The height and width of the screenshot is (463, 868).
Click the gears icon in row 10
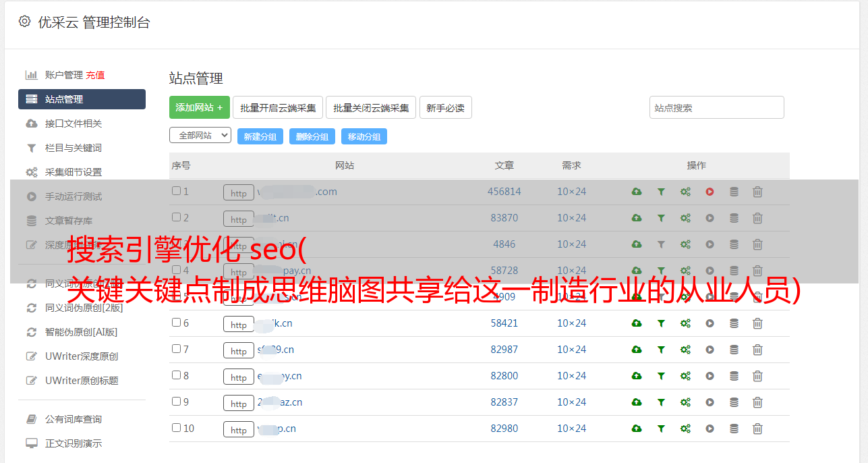click(x=685, y=429)
